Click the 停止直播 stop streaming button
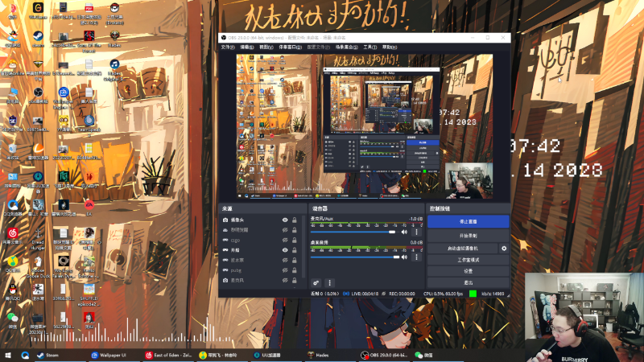This screenshot has width=644, height=362. click(x=469, y=222)
